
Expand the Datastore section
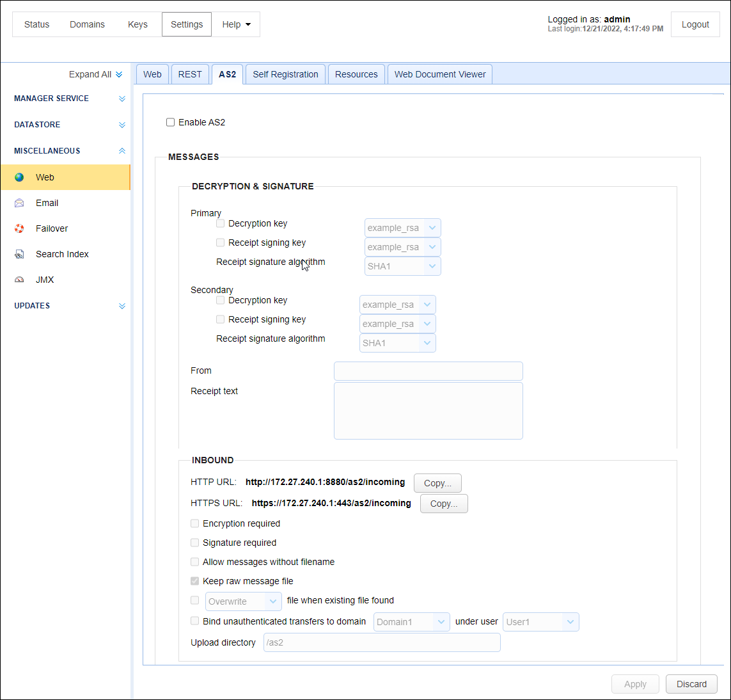pos(122,125)
